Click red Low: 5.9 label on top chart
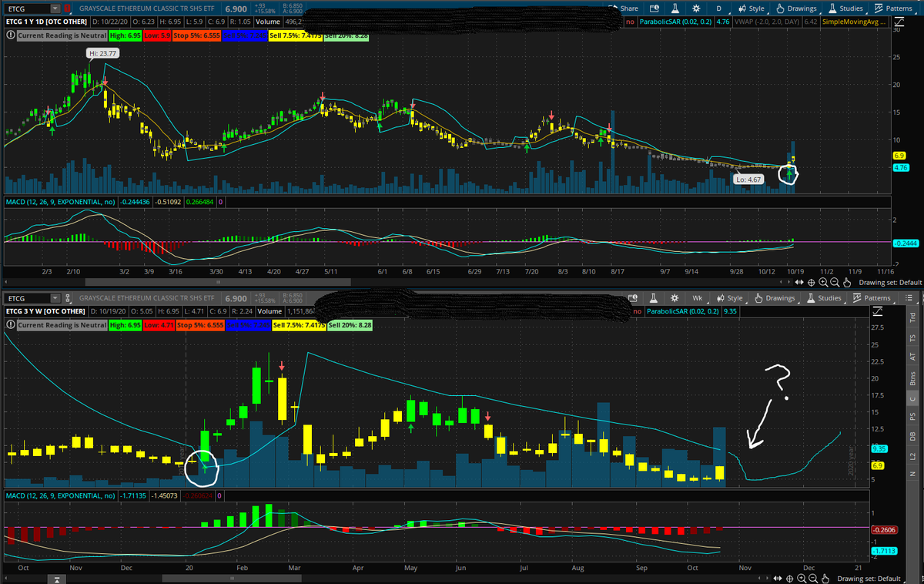 point(157,35)
